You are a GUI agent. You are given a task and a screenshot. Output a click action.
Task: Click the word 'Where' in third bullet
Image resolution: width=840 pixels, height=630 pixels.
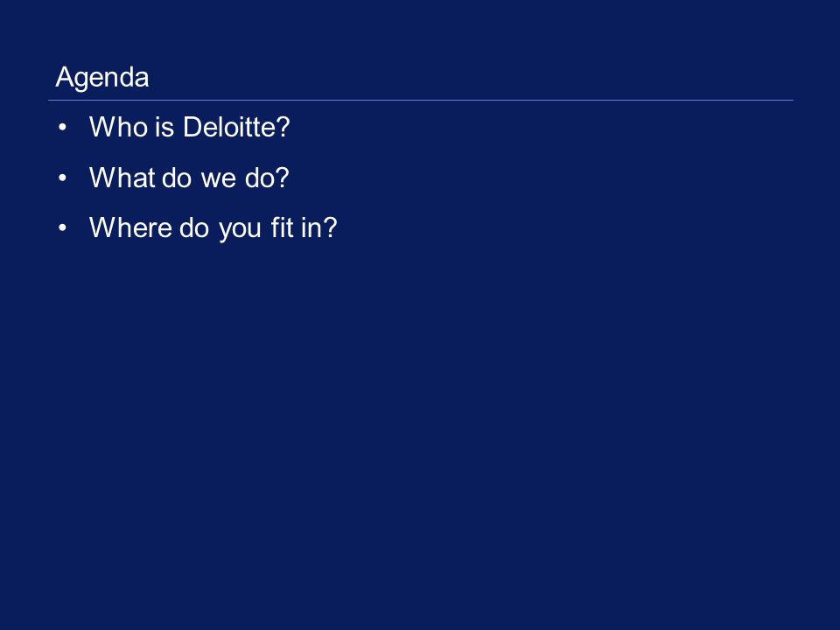point(130,227)
